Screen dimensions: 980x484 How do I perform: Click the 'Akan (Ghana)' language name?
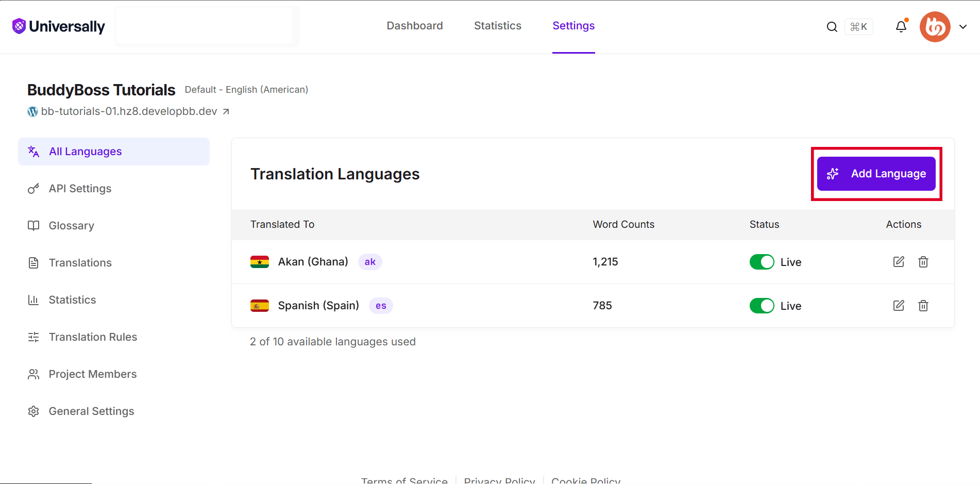[313, 262]
